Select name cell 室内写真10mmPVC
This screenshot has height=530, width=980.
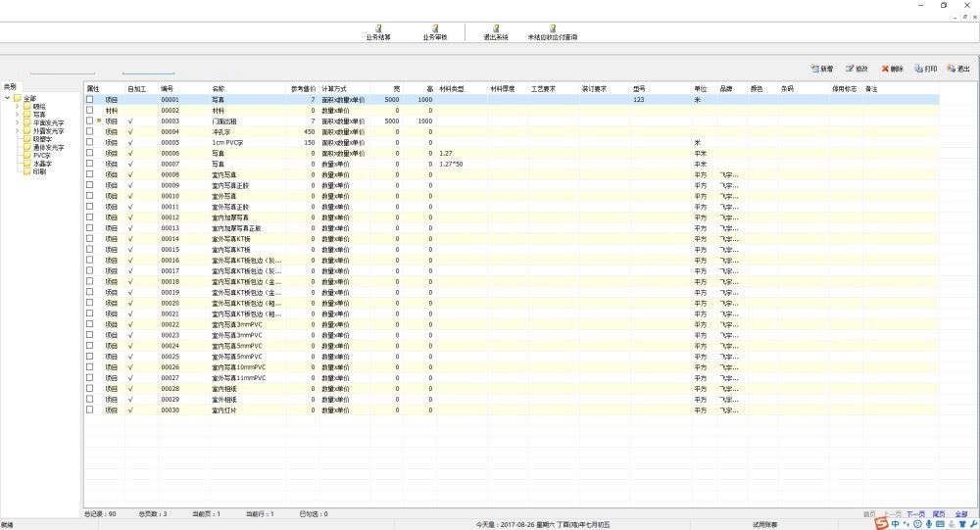click(x=239, y=367)
